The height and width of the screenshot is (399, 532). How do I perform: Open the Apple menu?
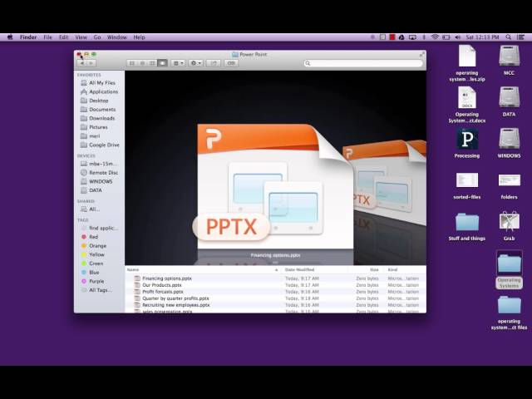pos(10,37)
